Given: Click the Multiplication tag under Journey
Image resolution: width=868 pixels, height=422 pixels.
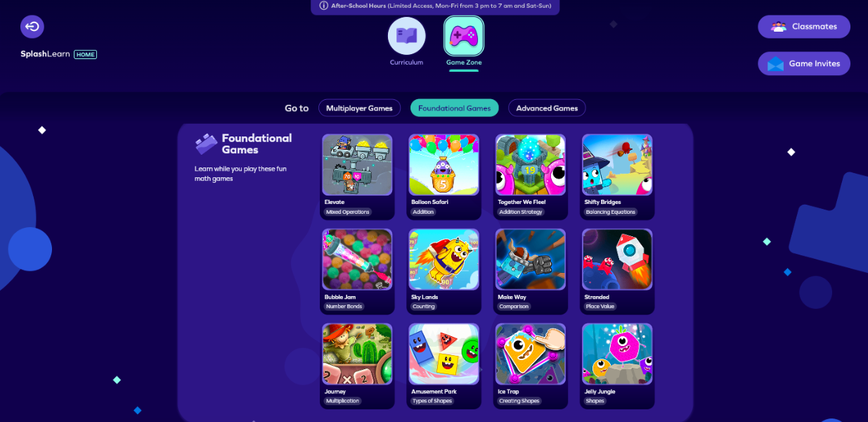Looking at the screenshot, I should (342, 401).
